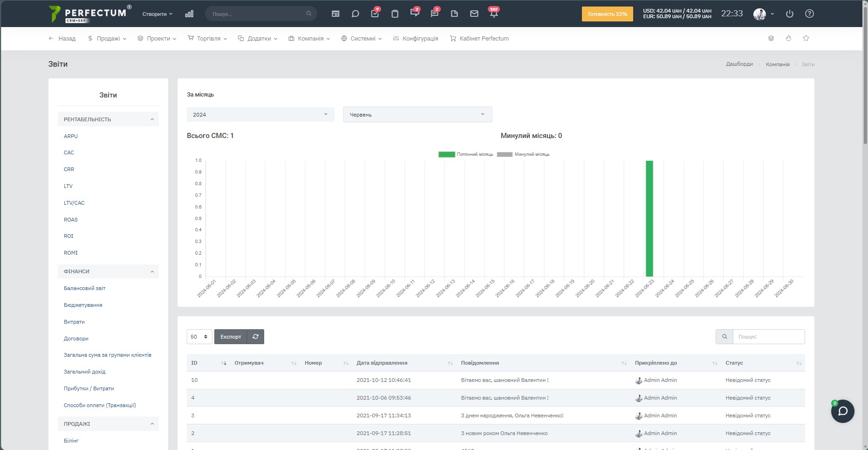Toggle the Минулий місяць legend series
Viewport: 868px width, 450px height.
[x=524, y=154]
